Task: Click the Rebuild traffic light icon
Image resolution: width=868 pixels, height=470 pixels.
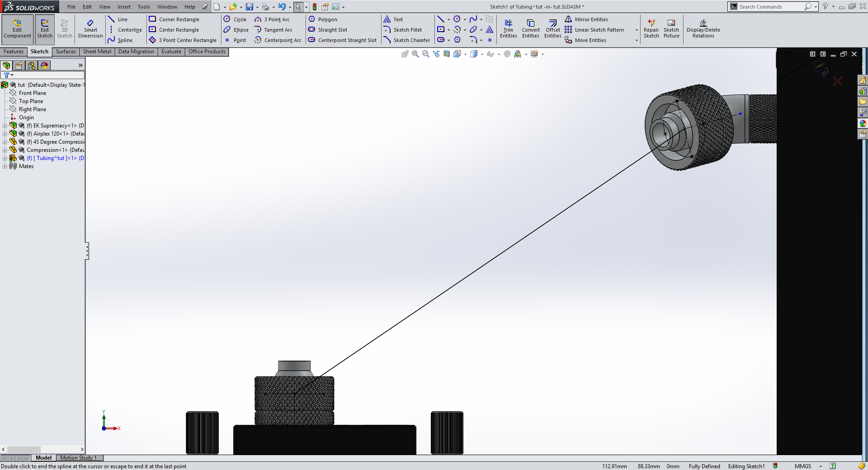Action: [315, 7]
